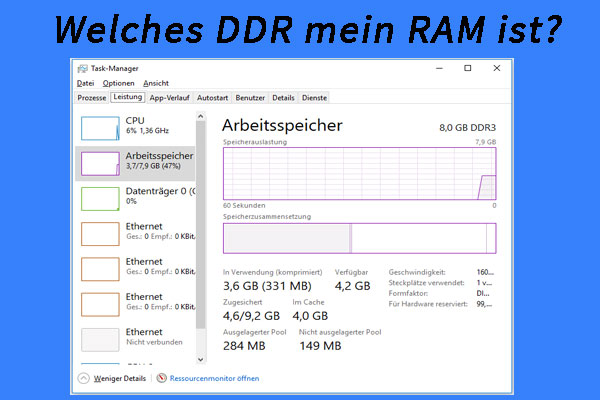
Task: Switch to the Prozesse tab
Action: tap(91, 98)
